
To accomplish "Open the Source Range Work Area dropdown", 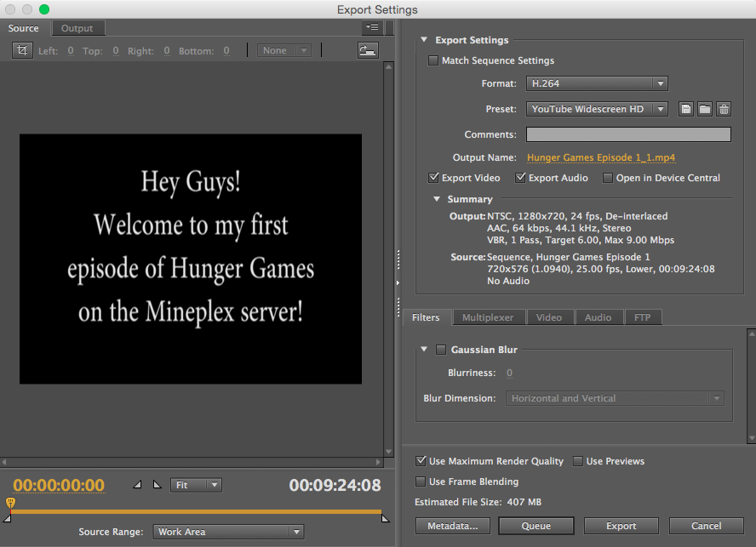I will (228, 532).
